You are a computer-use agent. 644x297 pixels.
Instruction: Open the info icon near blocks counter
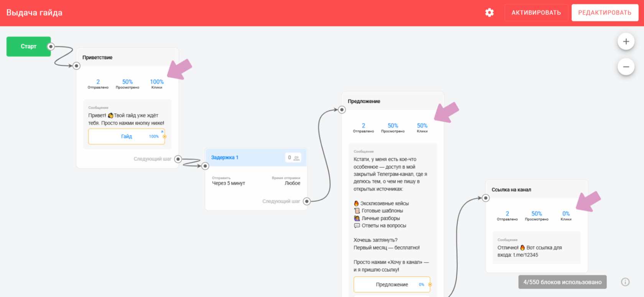tap(625, 282)
